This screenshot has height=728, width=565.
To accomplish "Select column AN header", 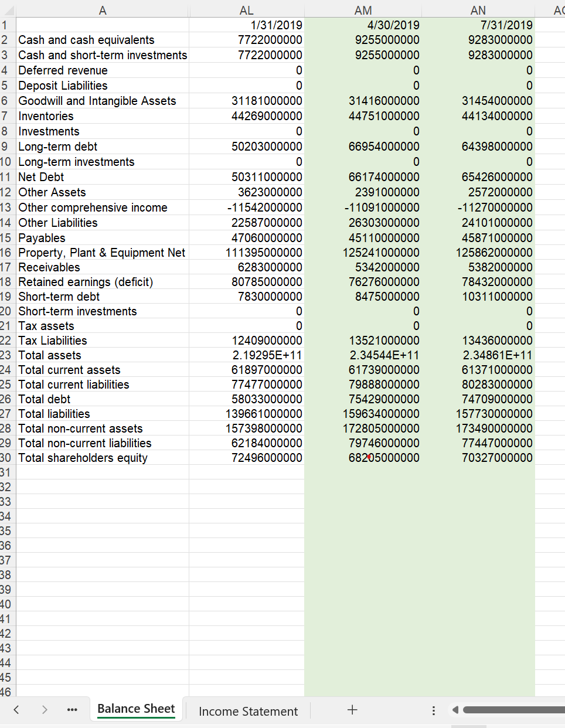I will click(478, 10).
